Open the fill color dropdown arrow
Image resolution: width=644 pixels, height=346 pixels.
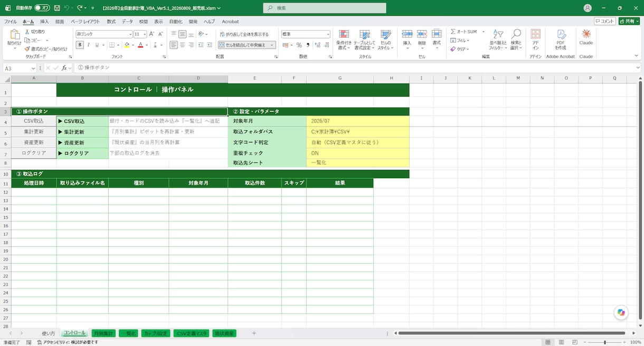click(132, 45)
